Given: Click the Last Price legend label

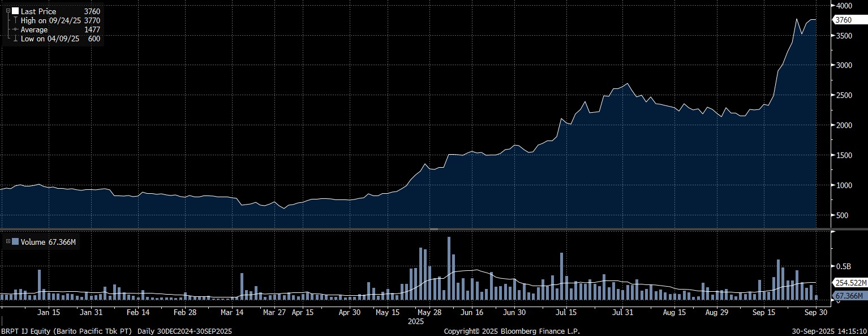Looking at the screenshot, I should pyautogui.click(x=38, y=11).
